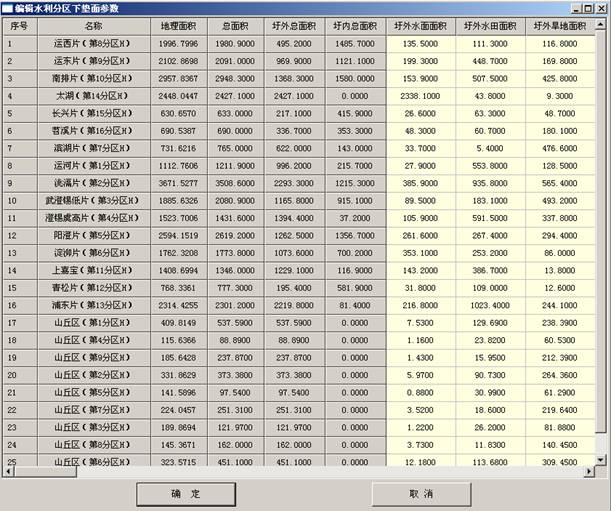Select the 名称 column header

pos(92,25)
